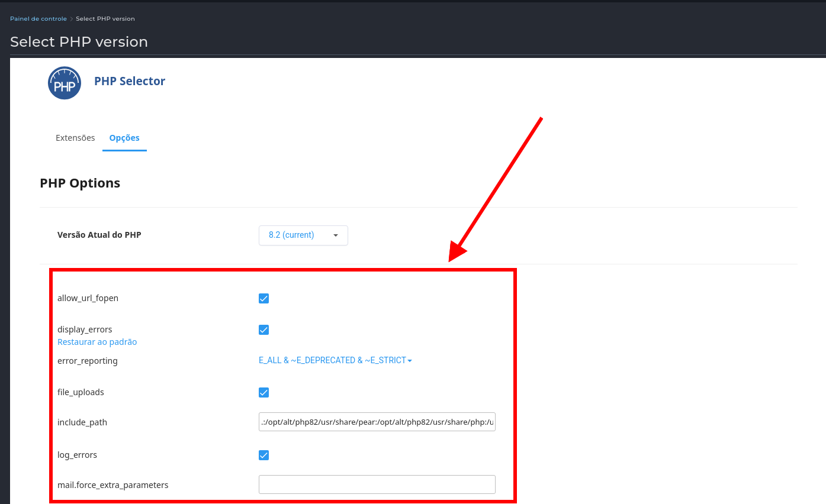Click the include_path label text
Viewport: 826px width, 504px height.
click(82, 422)
